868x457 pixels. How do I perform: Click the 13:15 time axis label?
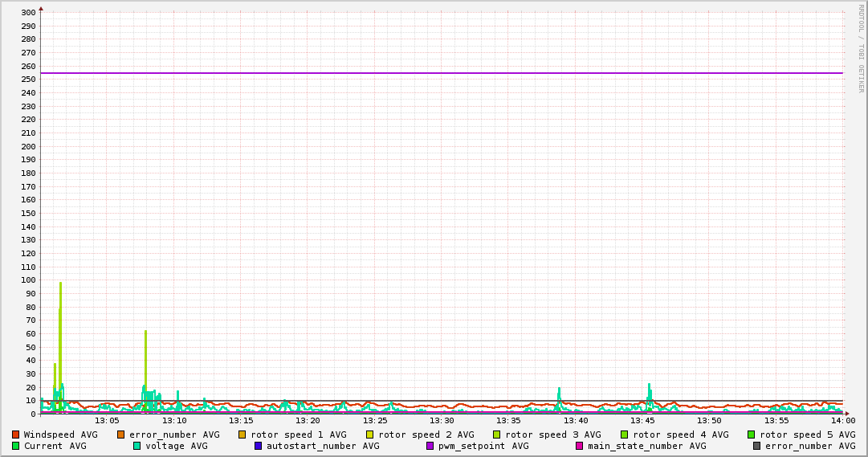point(241,421)
